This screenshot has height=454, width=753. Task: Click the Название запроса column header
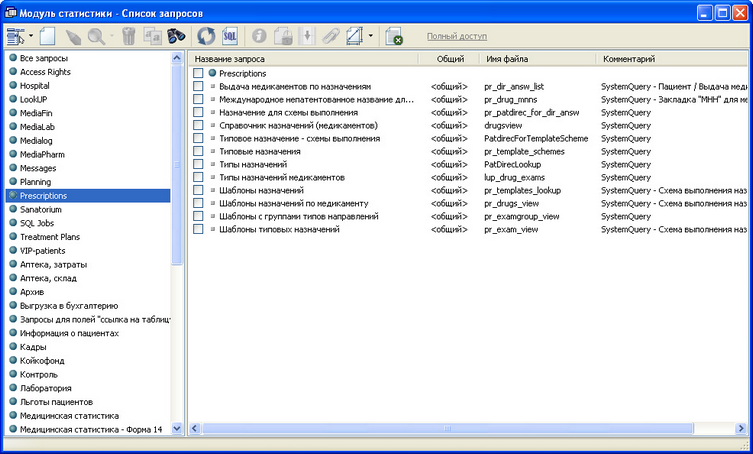point(304,59)
